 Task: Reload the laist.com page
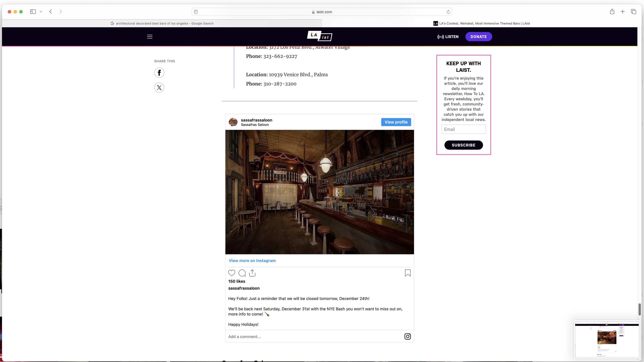pyautogui.click(x=448, y=12)
